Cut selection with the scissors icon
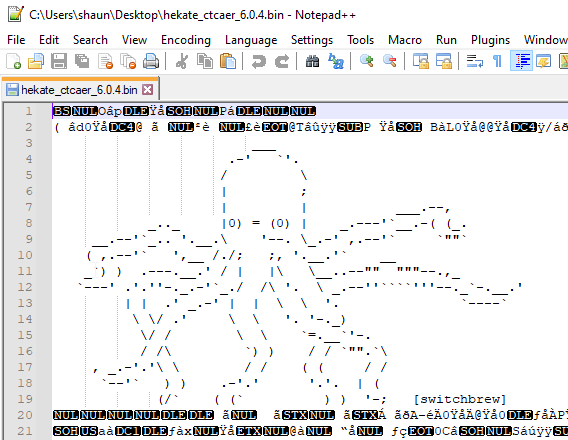The width and height of the screenshot is (568, 440). pos(182,61)
